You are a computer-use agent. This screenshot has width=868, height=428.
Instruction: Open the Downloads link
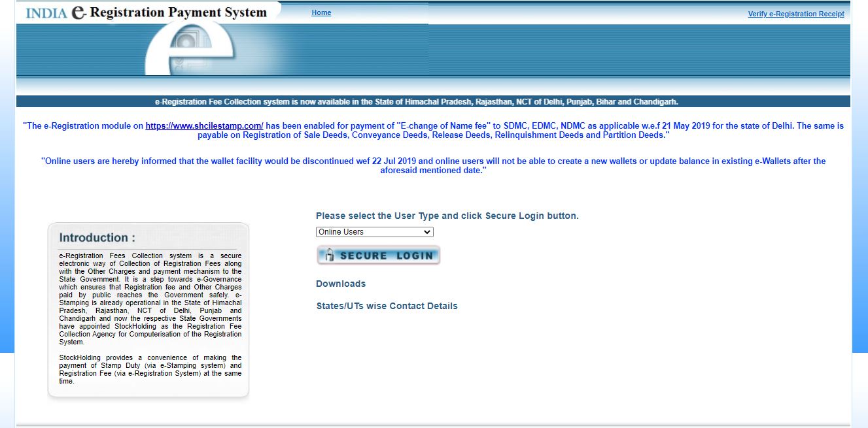click(x=341, y=284)
